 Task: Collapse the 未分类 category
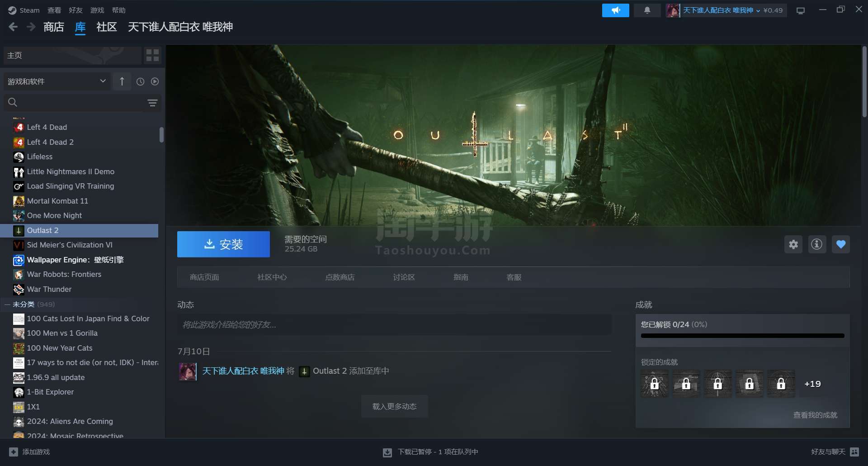[x=7, y=304]
